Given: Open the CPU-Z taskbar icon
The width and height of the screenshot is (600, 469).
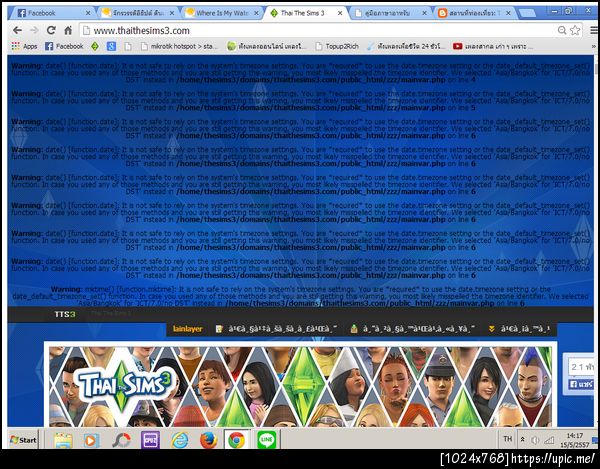Looking at the screenshot, I should pos(150,440).
